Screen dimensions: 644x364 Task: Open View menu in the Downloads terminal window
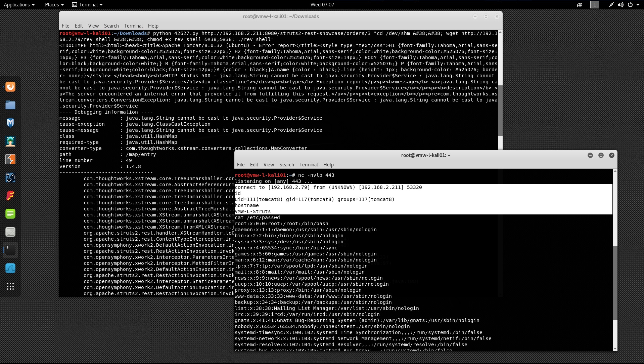[93, 26]
